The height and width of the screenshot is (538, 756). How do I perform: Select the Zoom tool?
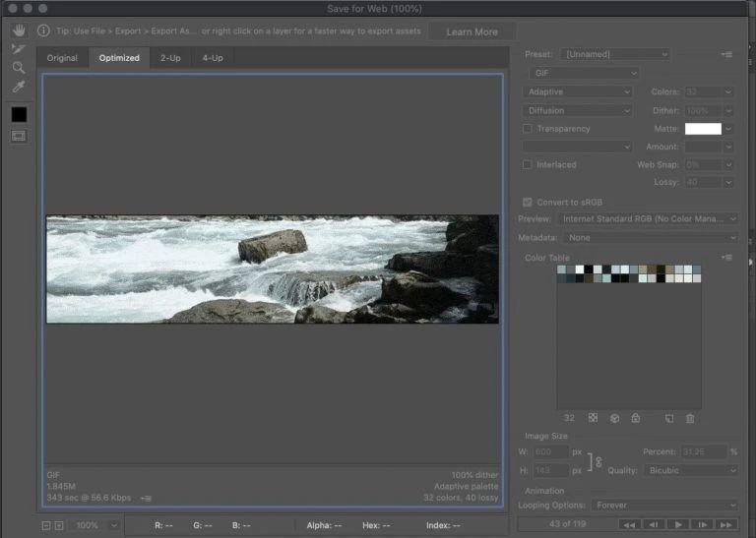pos(18,68)
